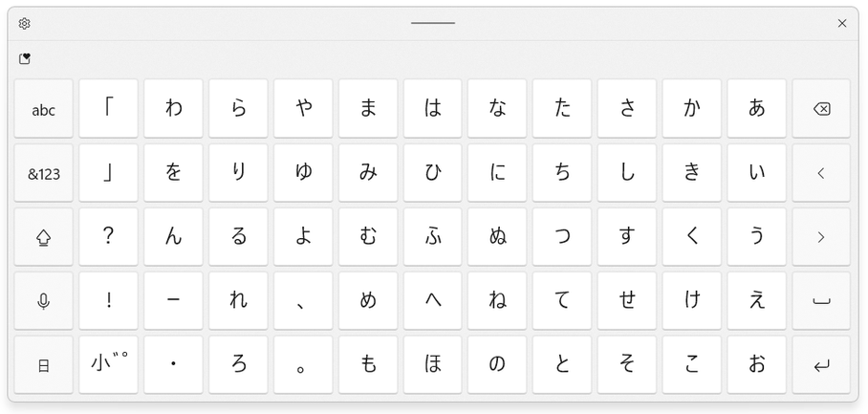Tap the の kana key

[497, 364]
